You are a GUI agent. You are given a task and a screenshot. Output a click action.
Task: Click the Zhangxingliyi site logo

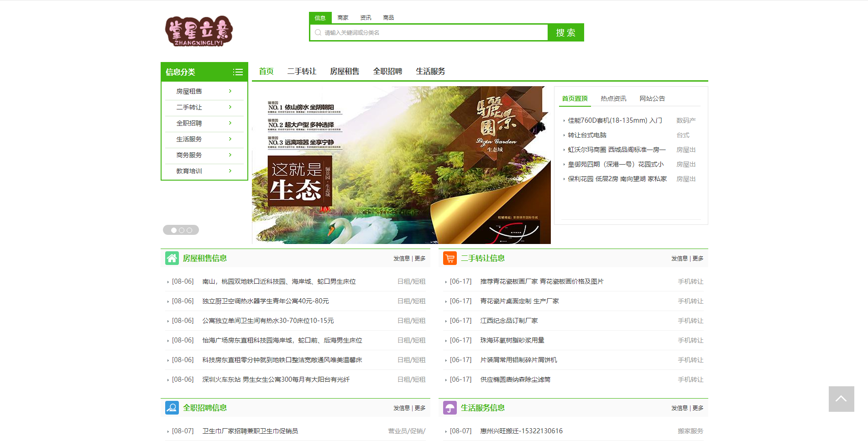click(199, 31)
